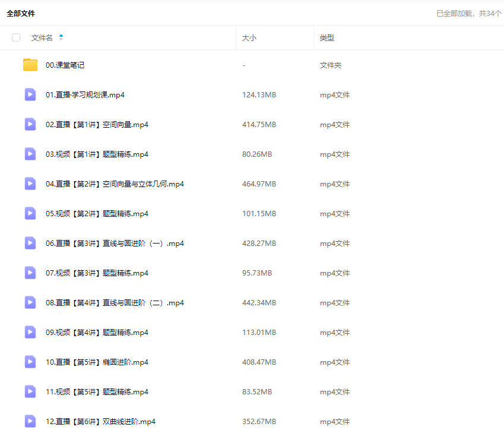Click video icon for 12.直播 双曲线进阶.mp4
Viewport: 504px width, 433px height.
[30, 421]
